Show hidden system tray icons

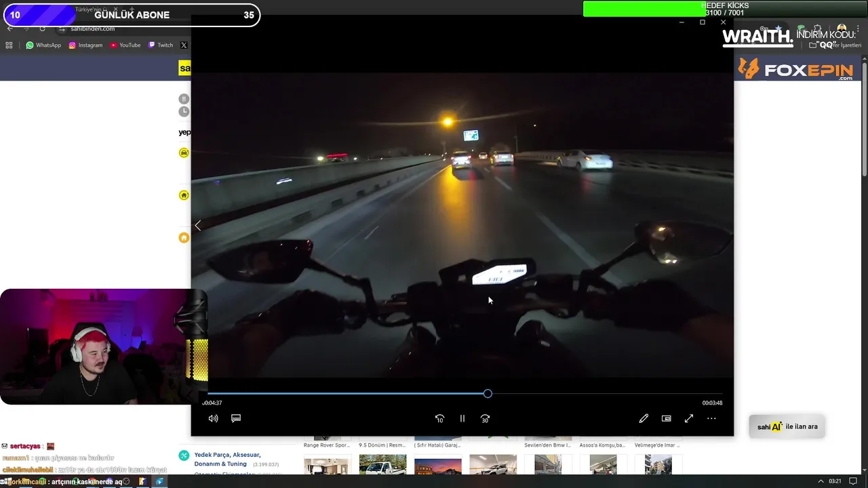821,481
